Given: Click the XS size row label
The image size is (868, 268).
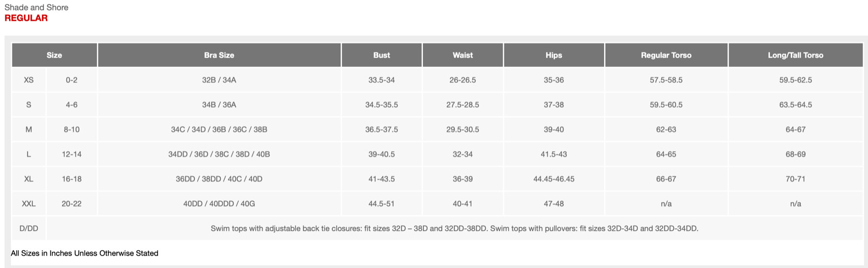Looking at the screenshot, I should pos(29,80).
